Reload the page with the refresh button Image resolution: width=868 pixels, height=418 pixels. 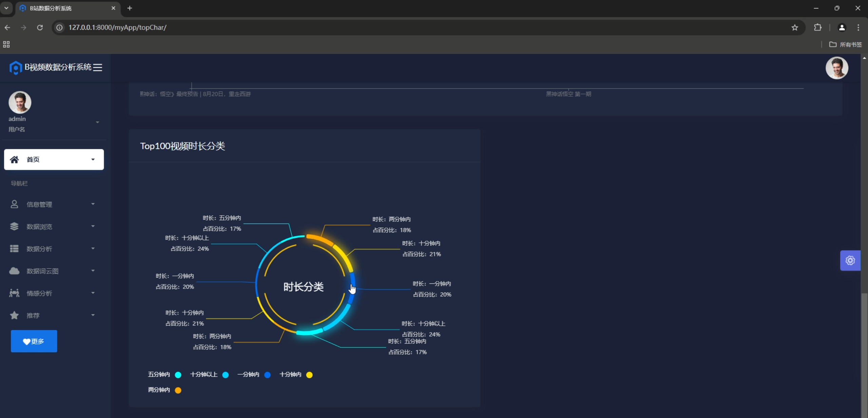tap(40, 27)
